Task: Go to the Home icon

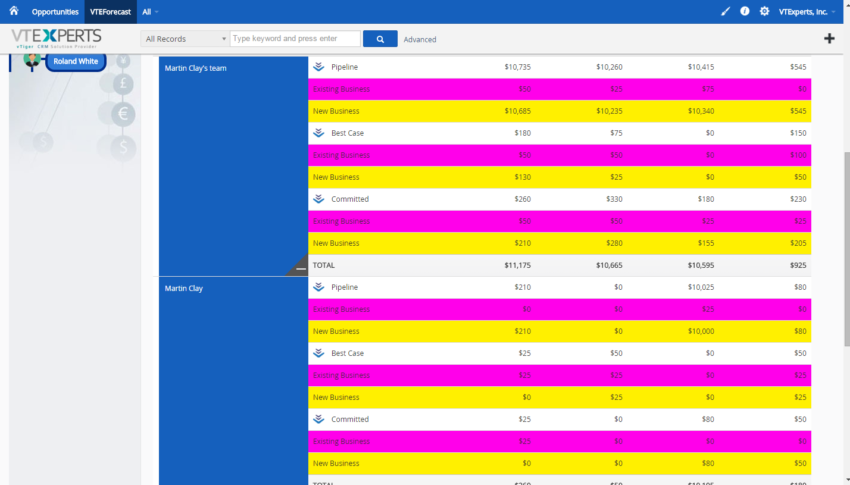Action: pyautogui.click(x=14, y=11)
